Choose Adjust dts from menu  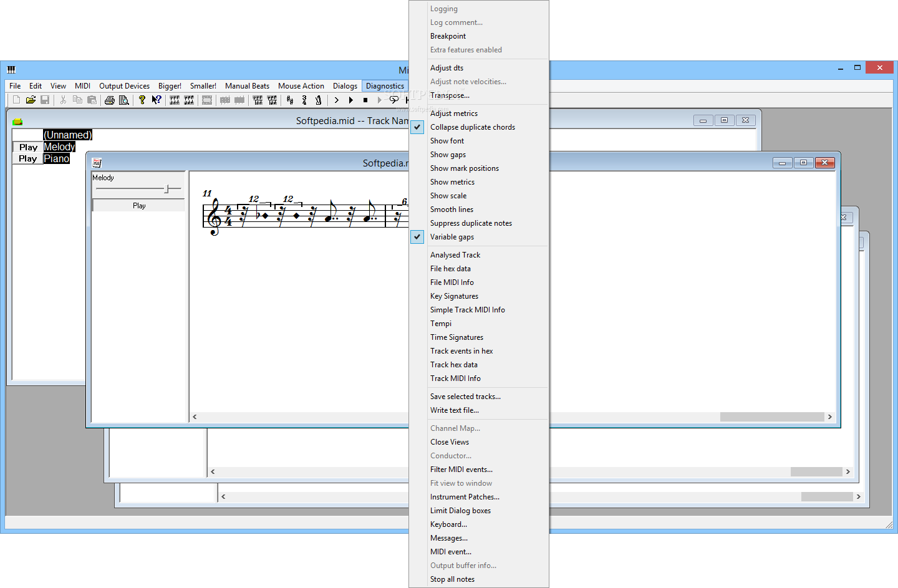pos(479,68)
